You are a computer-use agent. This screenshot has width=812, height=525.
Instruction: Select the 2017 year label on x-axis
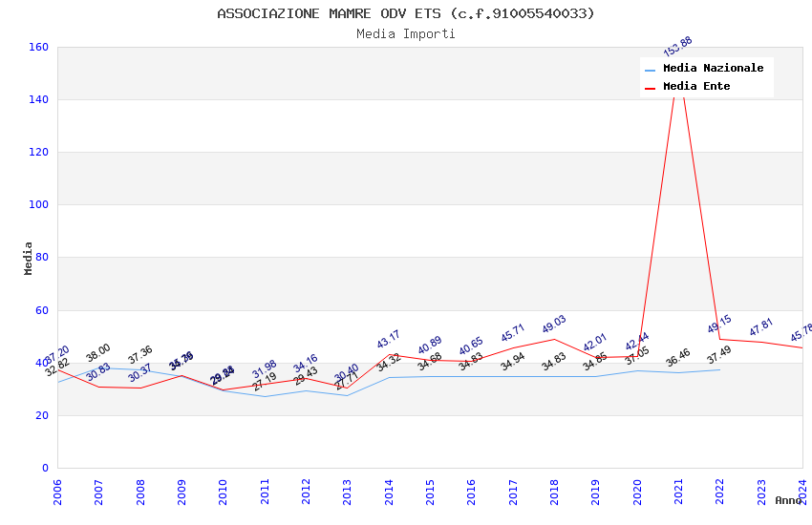pyautogui.click(x=513, y=492)
